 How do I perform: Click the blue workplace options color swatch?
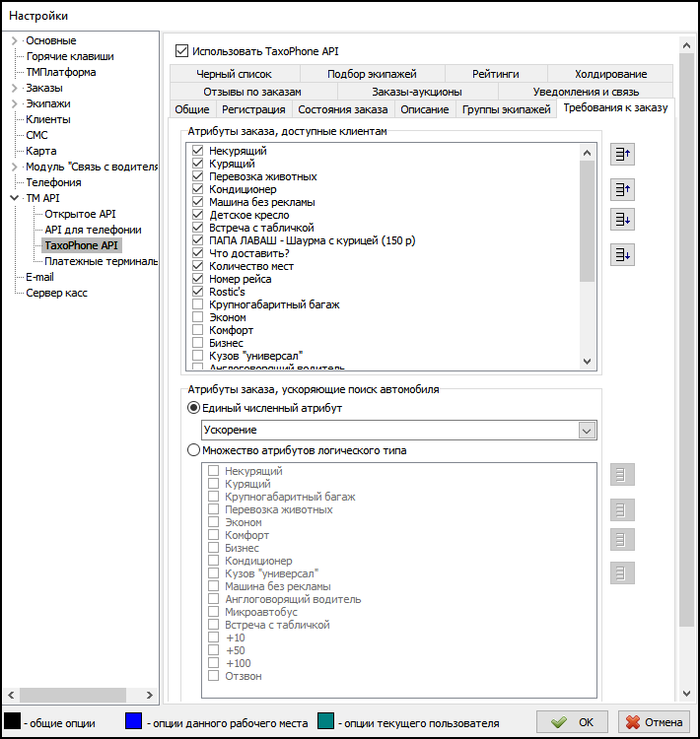point(134,722)
